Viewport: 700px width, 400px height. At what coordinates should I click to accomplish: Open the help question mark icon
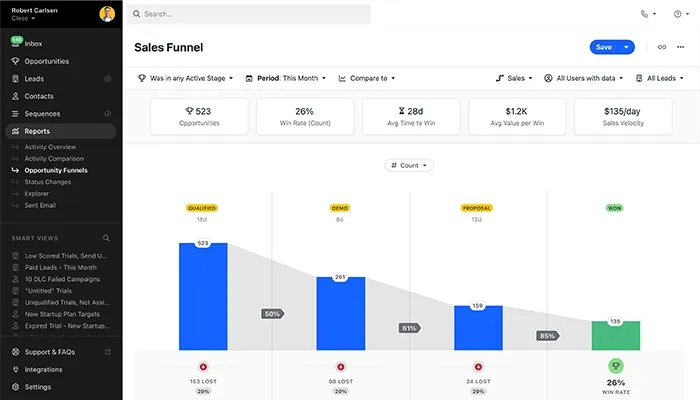677,14
